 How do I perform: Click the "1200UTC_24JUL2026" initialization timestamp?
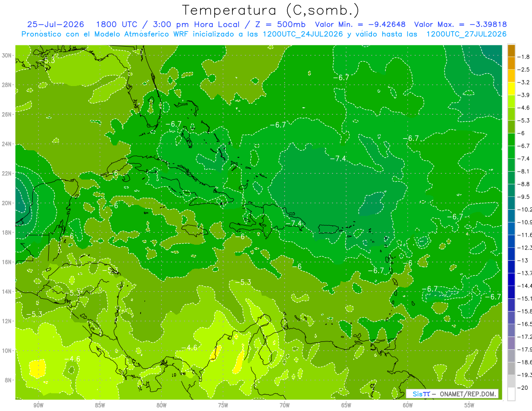[303, 34]
